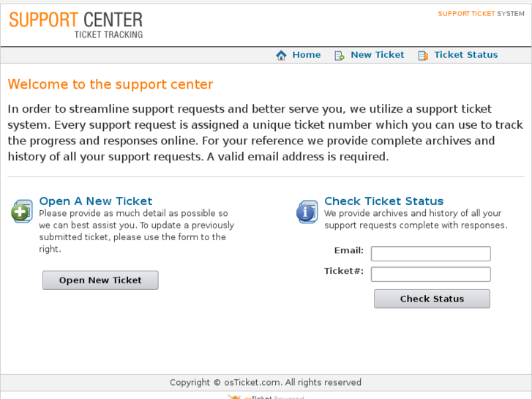532x399 pixels.
Task: Click the Open A New Ticket heading
Action: (x=96, y=201)
